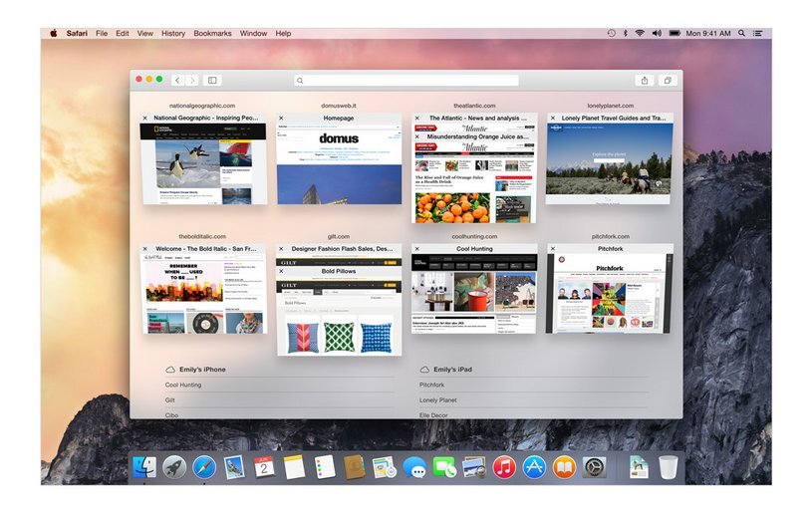812x523 pixels.
Task: Open Notes from the Dock
Action: tap(294, 467)
